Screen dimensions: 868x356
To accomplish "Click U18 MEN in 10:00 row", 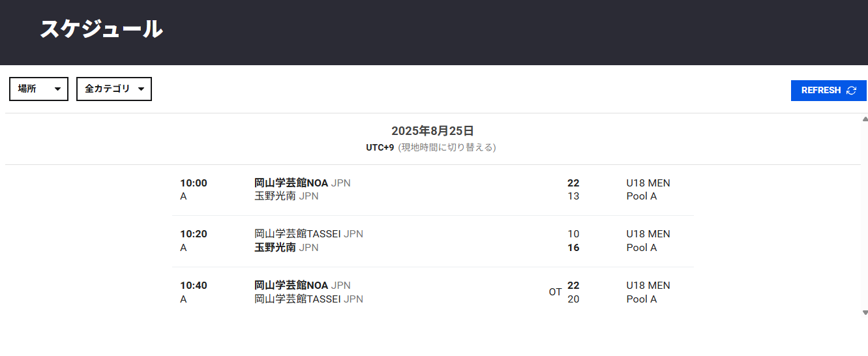I will pos(648,183).
